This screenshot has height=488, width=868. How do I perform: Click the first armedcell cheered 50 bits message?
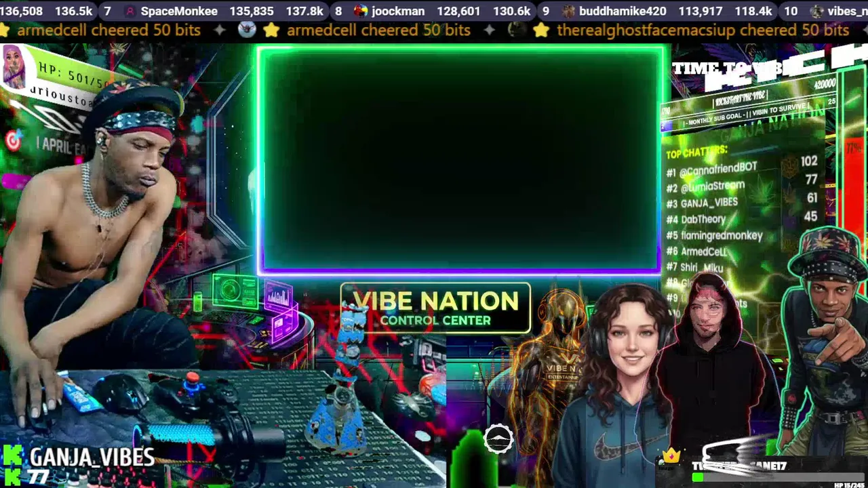pyautogui.click(x=108, y=30)
